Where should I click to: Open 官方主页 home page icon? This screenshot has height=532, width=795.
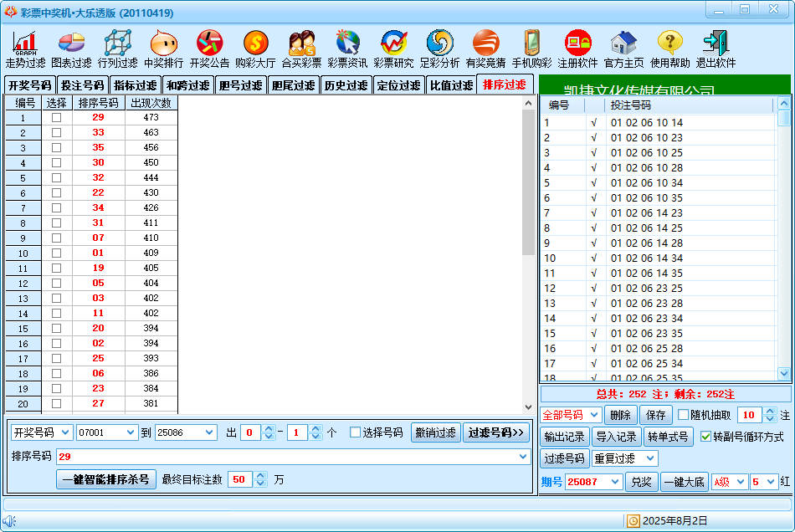point(623,43)
